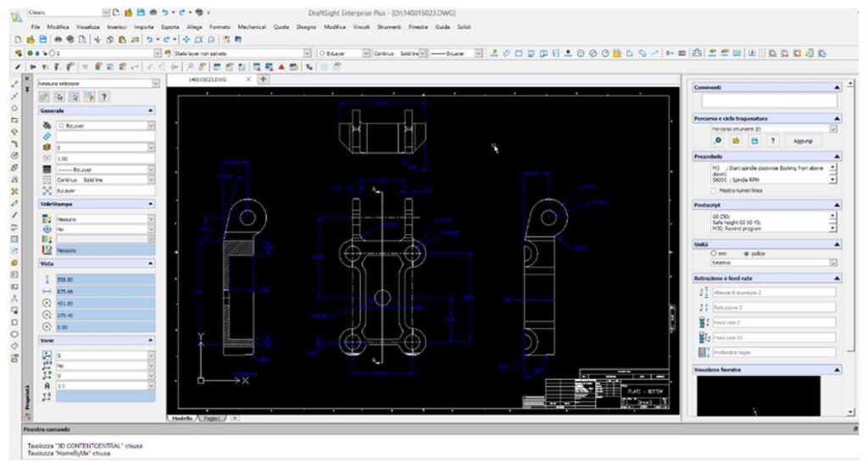Switch to the Modello tab
The width and height of the screenshot is (868, 470).
click(182, 418)
